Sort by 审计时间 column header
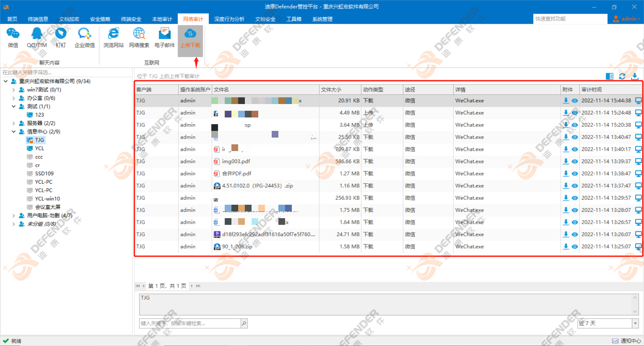Image resolution: width=644 pixels, height=346 pixels. pos(610,90)
